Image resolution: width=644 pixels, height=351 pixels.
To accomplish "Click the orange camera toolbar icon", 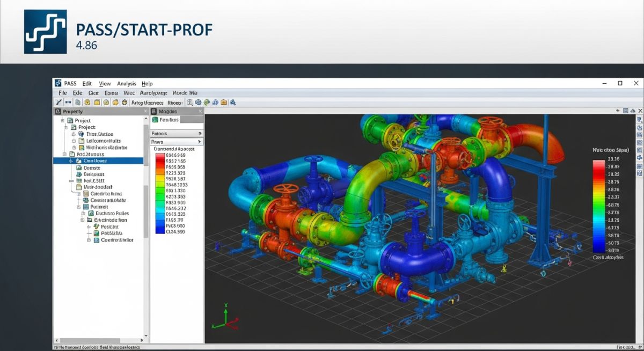I will tap(224, 102).
